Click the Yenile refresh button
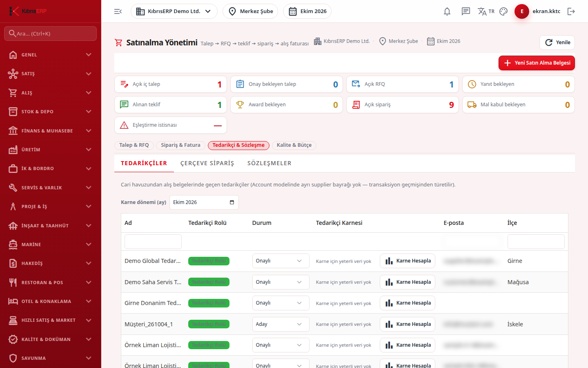The height and width of the screenshot is (368, 588). (x=557, y=43)
